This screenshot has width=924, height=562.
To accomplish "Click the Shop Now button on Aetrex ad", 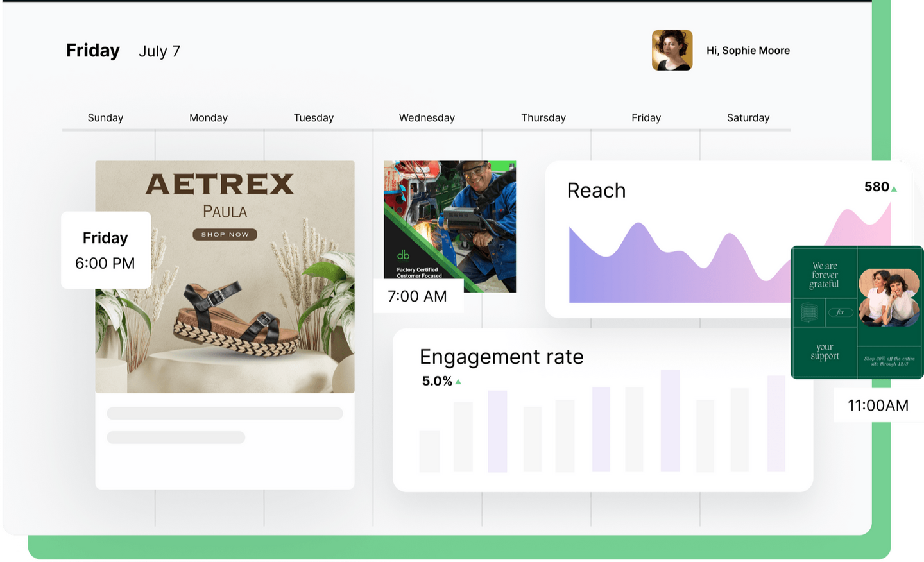I will (x=225, y=234).
